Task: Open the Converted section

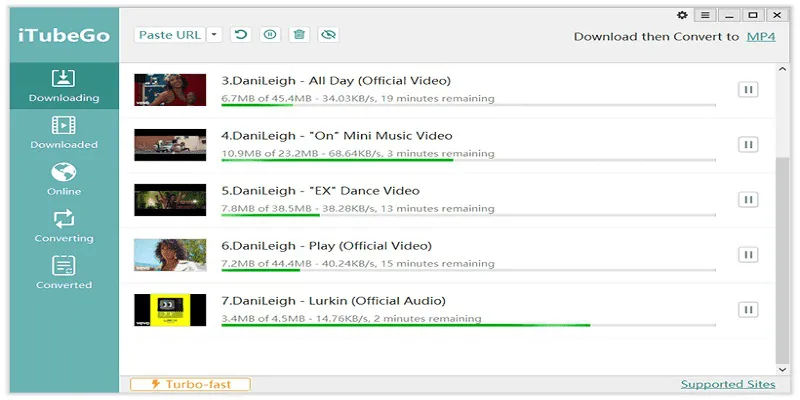Action: 64,272
